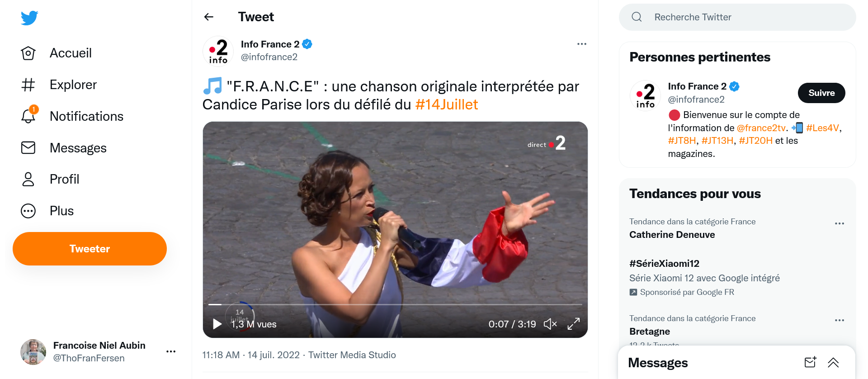Open tweet options three-dot menu
This screenshot has height=379, width=868.
pos(581,44)
